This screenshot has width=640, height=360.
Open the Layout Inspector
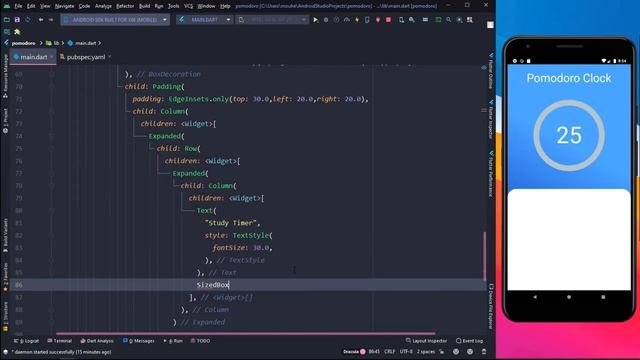tap(427, 340)
